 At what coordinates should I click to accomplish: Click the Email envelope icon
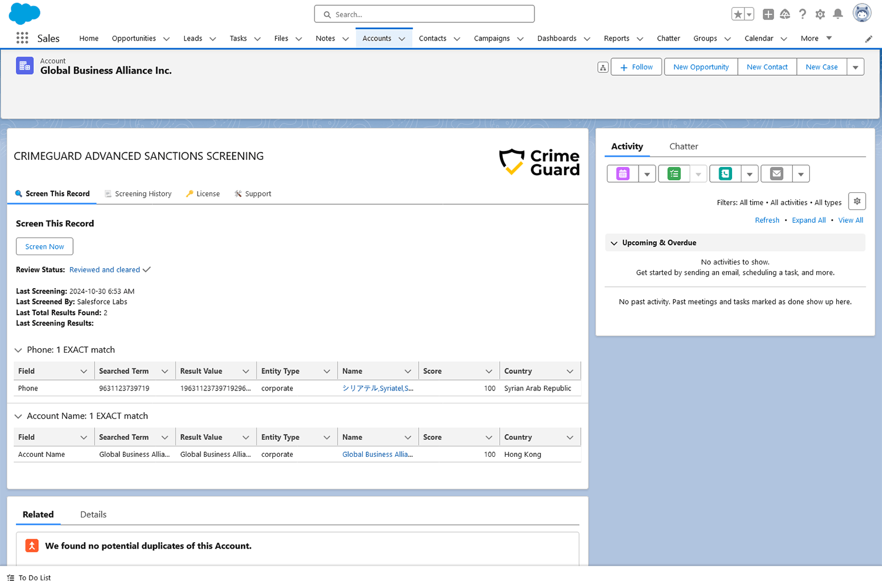776,173
